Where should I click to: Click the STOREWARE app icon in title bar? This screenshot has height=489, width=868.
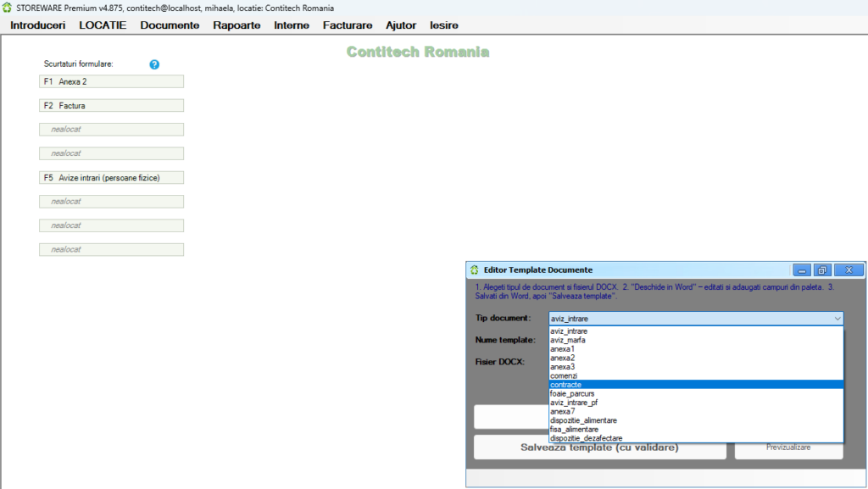(x=7, y=8)
